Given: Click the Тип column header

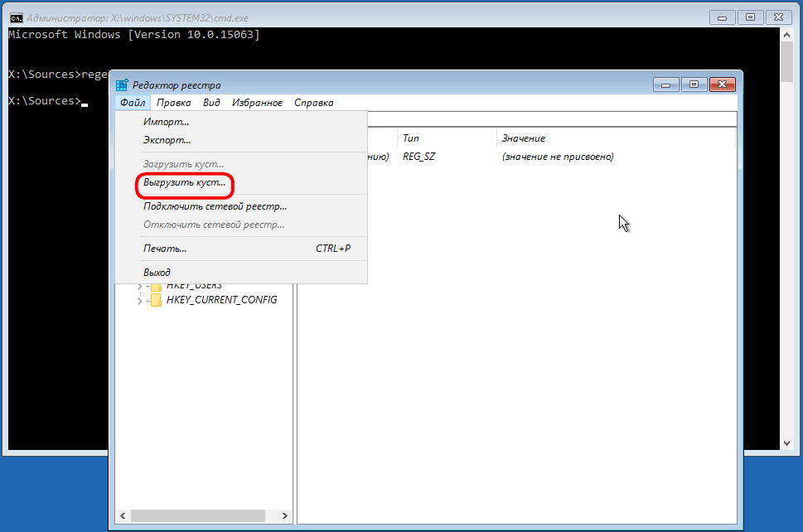Looking at the screenshot, I should coord(447,138).
